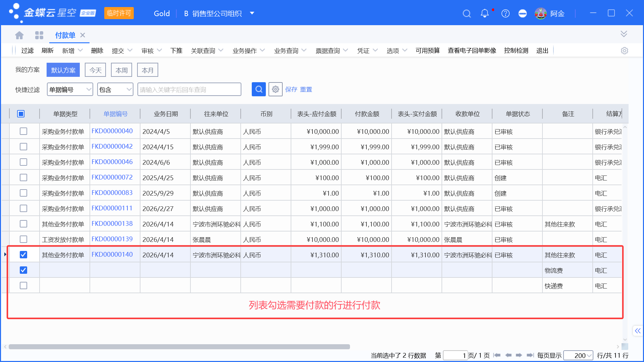
Task: Click 过滤 in the toolbar
Action: tap(27, 51)
